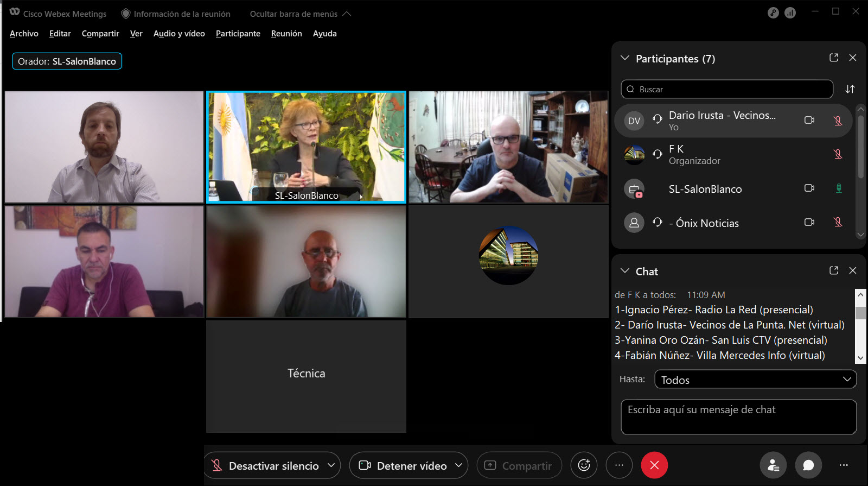The image size is (868, 486).
Task: Pop out the Participantes panel
Action: pyautogui.click(x=834, y=58)
